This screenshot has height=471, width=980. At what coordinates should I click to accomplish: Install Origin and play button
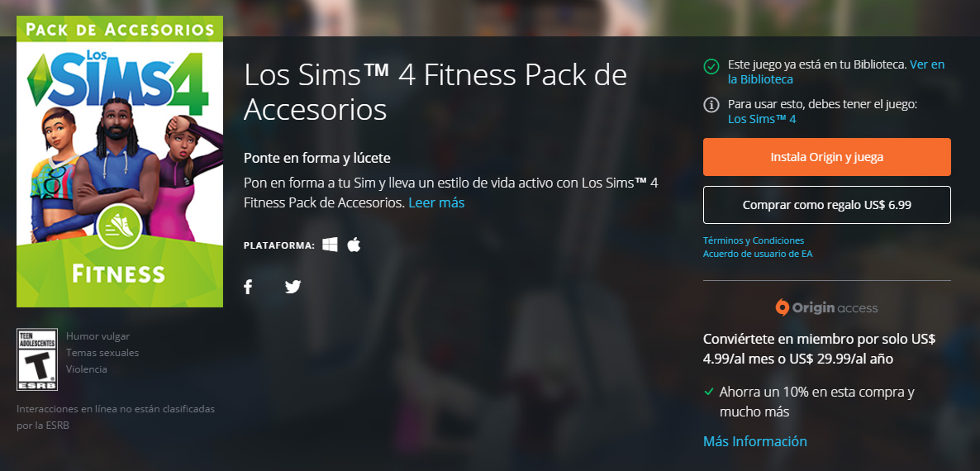827,157
